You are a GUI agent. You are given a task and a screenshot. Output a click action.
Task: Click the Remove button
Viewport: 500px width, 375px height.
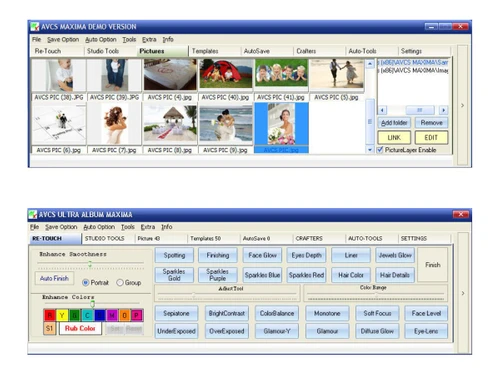point(431,123)
